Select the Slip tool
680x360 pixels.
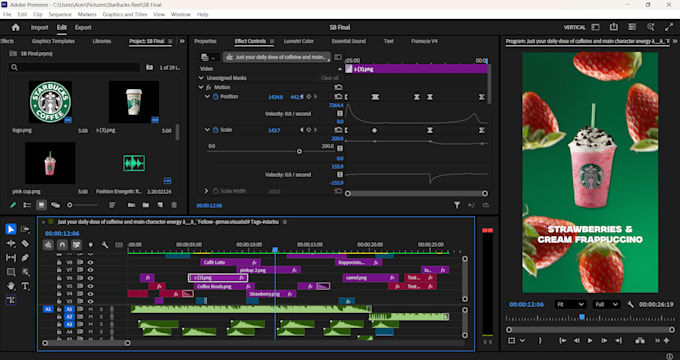[11, 258]
